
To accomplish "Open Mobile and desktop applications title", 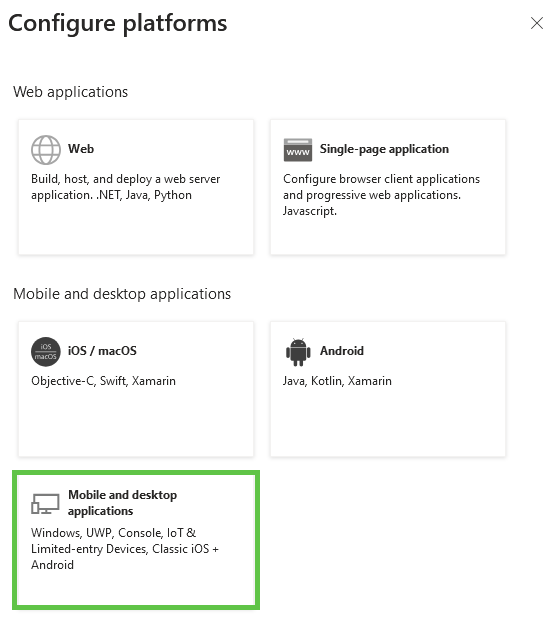I will [122, 503].
